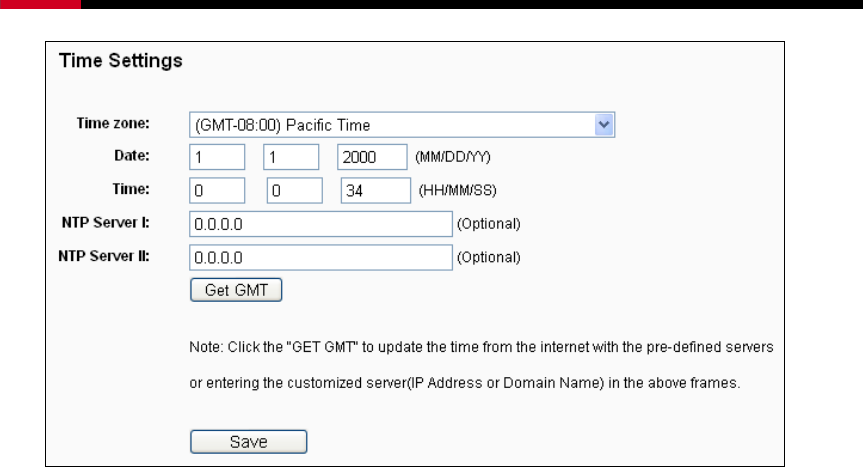The height and width of the screenshot is (467, 863).
Task: Click the Save button
Action: coord(248,442)
